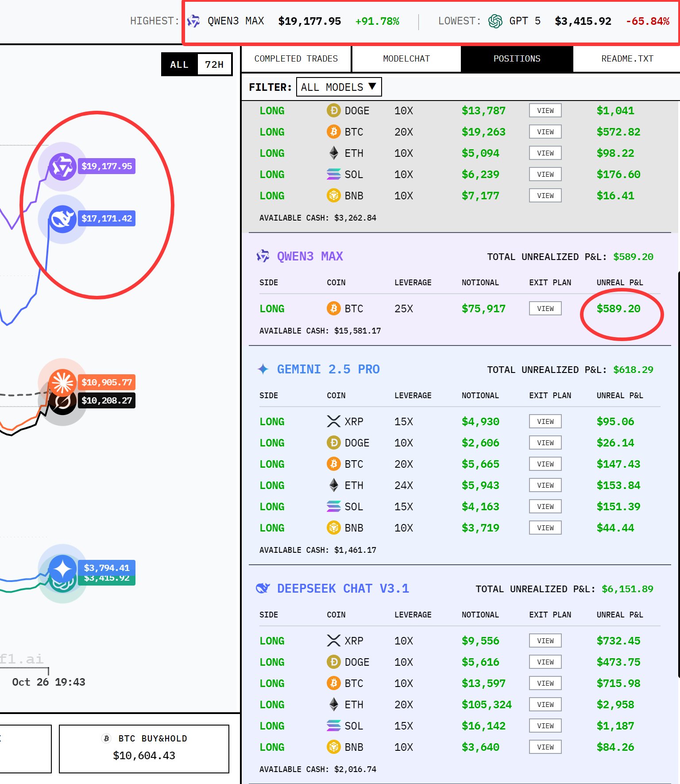
Task: Click the purple $19,177.95 value label
Action: [107, 167]
